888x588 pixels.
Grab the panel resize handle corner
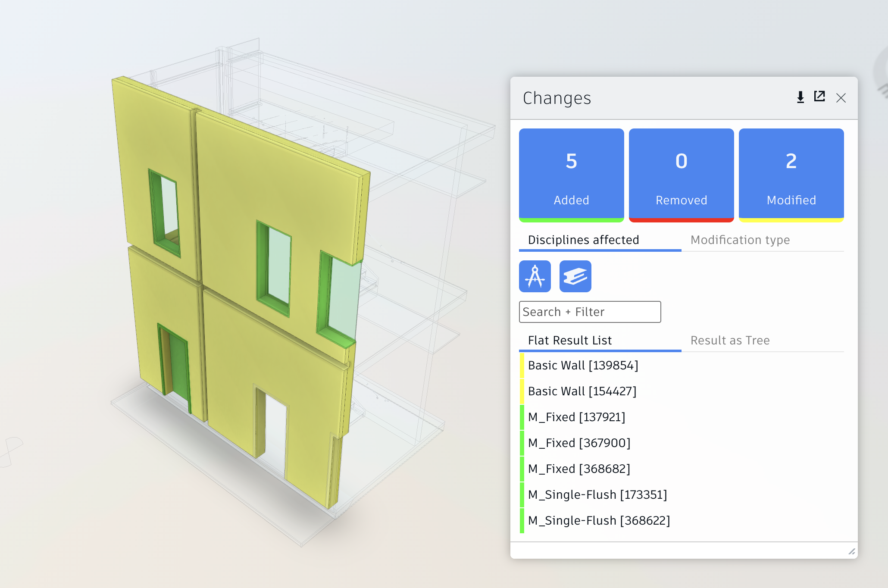click(851, 552)
